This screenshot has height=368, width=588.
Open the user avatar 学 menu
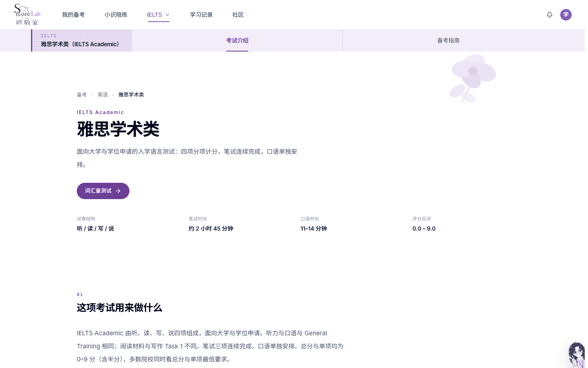[566, 15]
